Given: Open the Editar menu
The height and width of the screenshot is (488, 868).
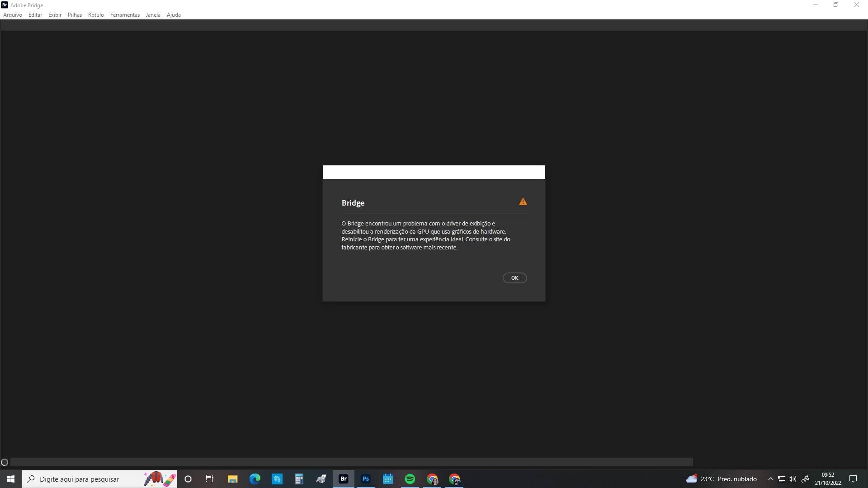Looking at the screenshot, I should (x=35, y=15).
